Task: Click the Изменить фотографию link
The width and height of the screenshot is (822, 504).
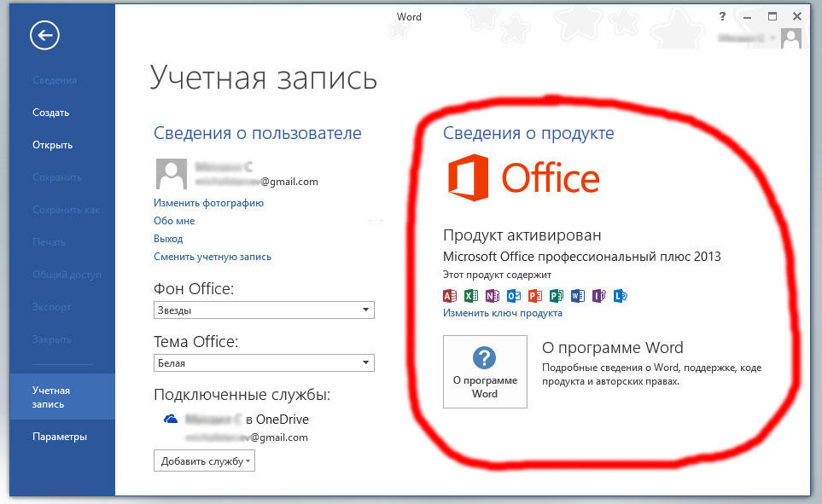Action: (208, 203)
